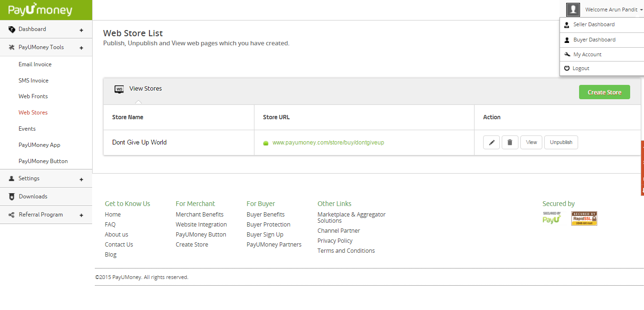Open PayUMoney Partners footer link
Screen dimensions: 644x310
tap(274, 245)
